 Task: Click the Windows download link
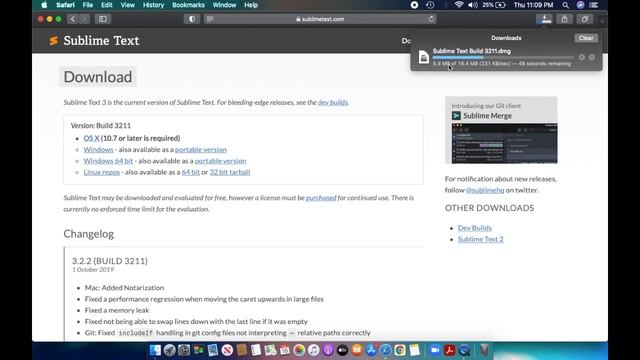click(98, 149)
